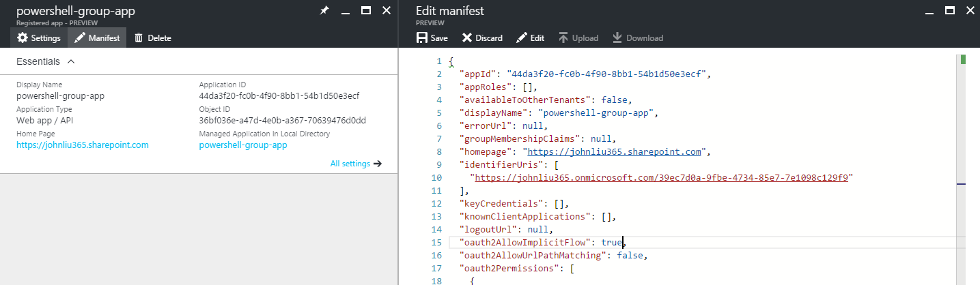Maximize the Edit manifest blade
Screen dimensions: 980x285
pyautogui.click(x=949, y=11)
